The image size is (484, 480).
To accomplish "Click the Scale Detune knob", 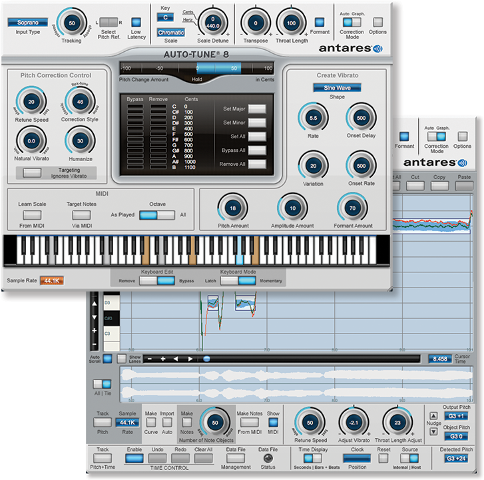I will [x=213, y=23].
